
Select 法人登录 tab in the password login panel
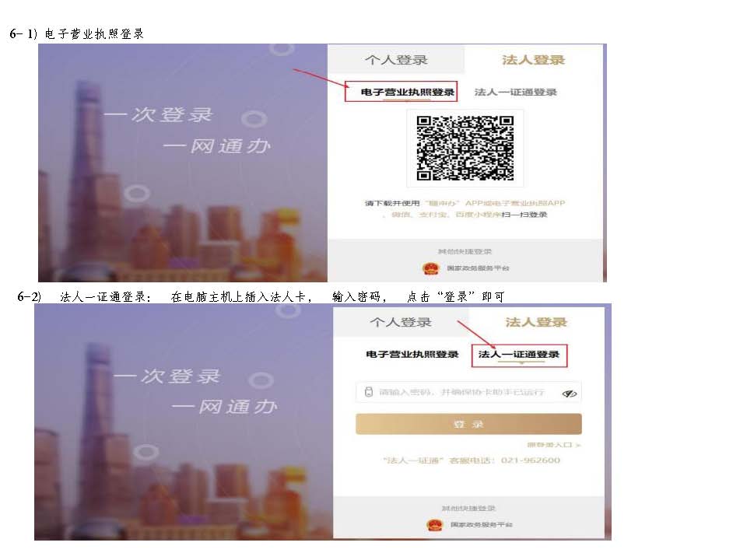click(x=536, y=322)
